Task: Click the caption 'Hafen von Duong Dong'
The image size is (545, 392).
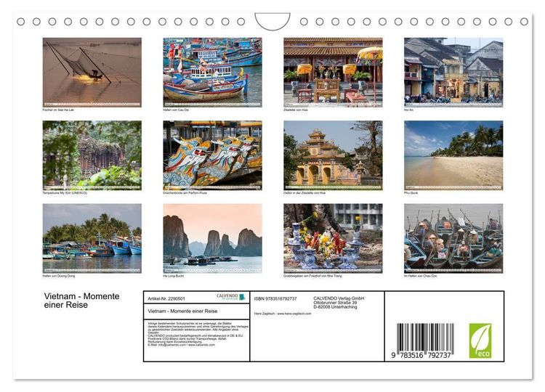Action: coord(59,276)
